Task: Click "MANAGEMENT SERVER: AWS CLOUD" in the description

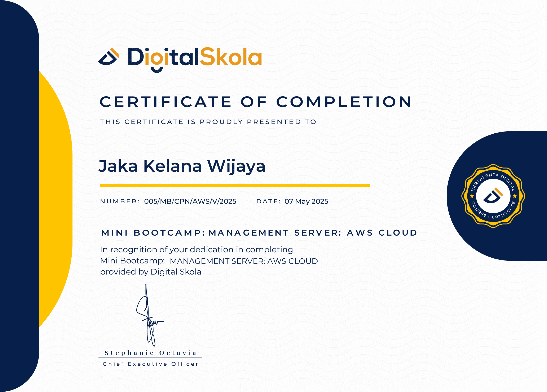Action: [x=244, y=261]
